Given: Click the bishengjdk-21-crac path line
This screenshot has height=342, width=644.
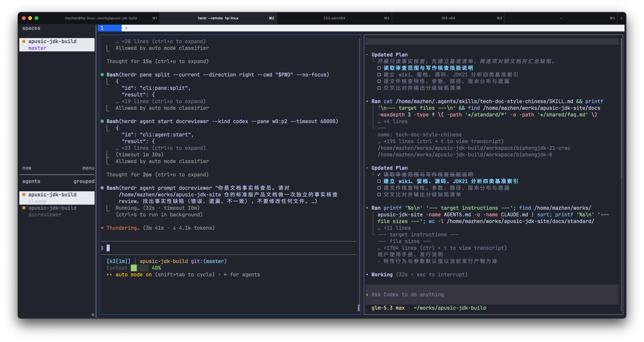Looking at the screenshot, I should (474, 148).
